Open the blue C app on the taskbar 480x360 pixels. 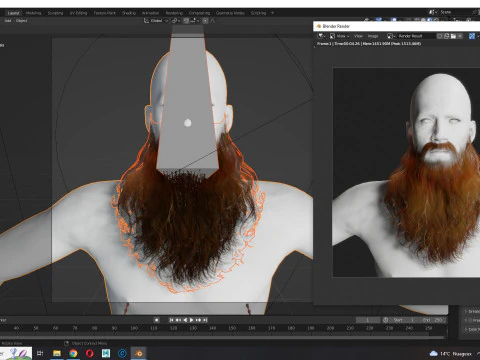(122, 353)
